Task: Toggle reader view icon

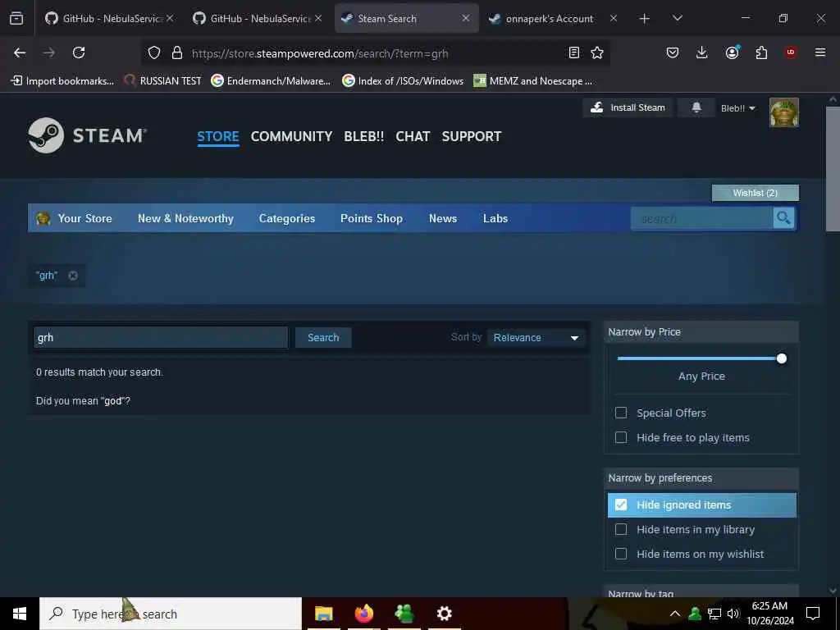Action: coord(573,52)
